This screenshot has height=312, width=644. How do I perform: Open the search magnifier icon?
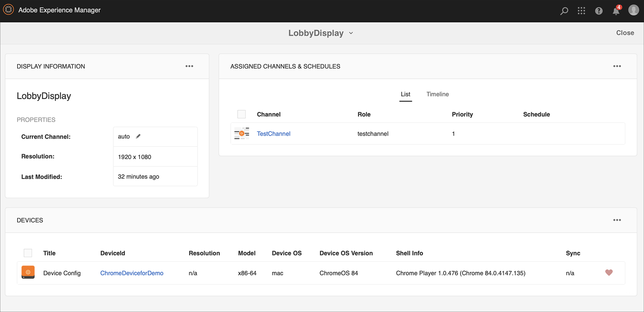tap(564, 11)
